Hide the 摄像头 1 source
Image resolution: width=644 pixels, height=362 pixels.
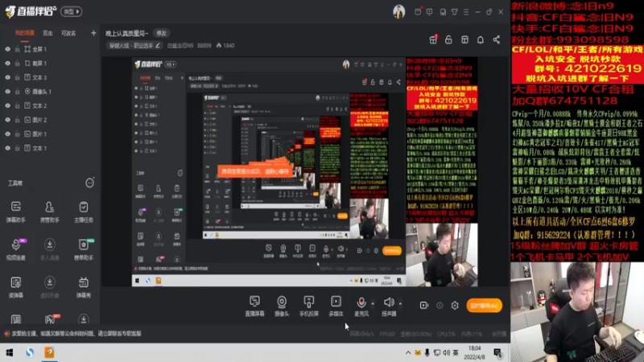coord(7,92)
